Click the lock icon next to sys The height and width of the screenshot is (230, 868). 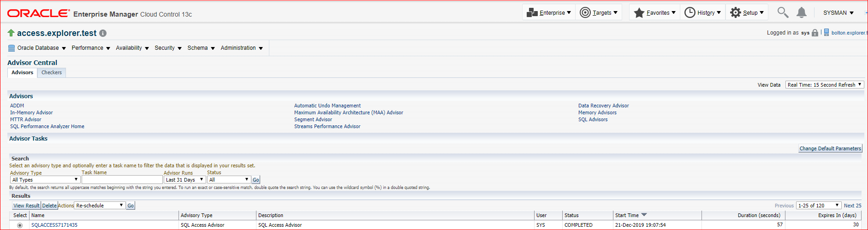tap(815, 33)
